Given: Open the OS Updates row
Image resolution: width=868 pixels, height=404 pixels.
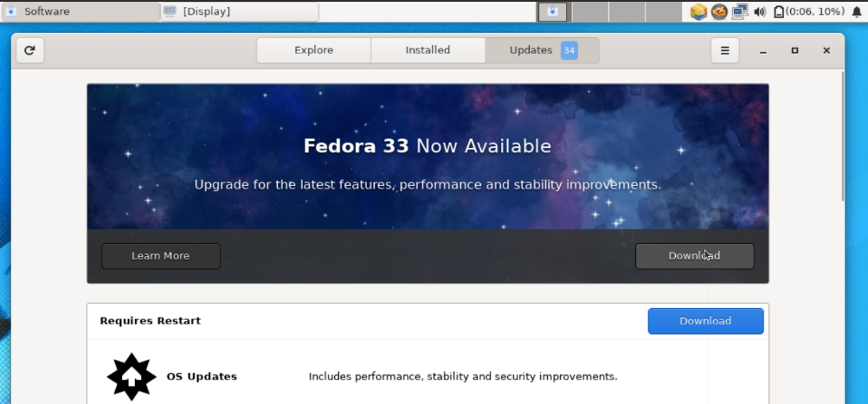Looking at the screenshot, I should [428, 376].
